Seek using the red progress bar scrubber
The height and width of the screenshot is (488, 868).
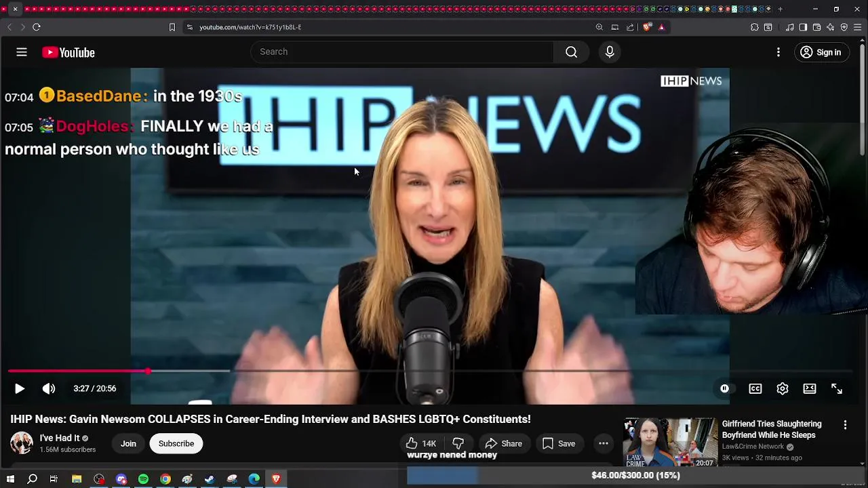click(148, 371)
